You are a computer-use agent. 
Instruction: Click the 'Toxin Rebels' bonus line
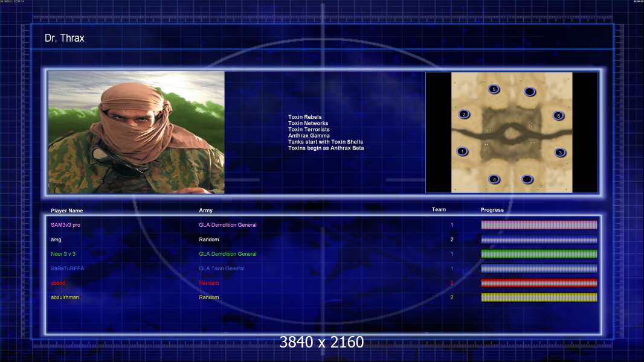[x=304, y=117]
